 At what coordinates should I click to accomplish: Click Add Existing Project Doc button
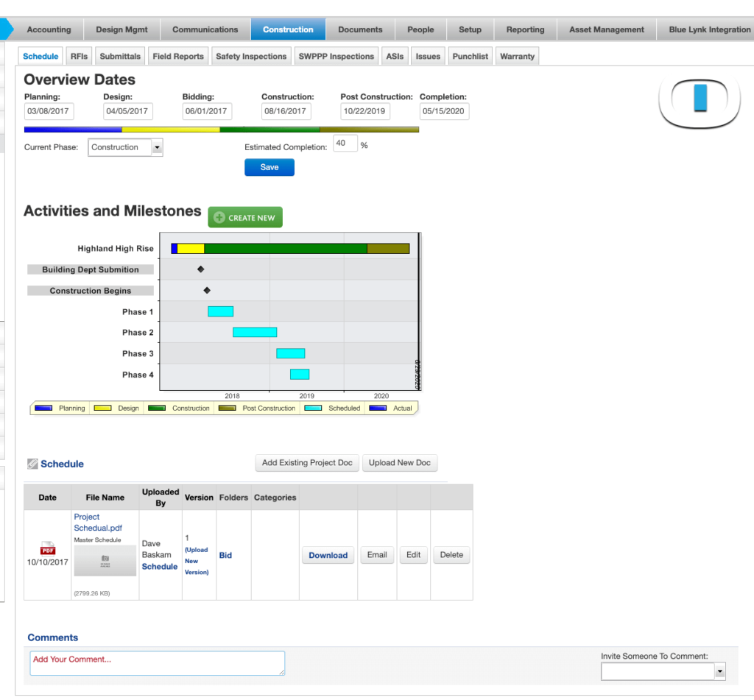[x=307, y=462]
